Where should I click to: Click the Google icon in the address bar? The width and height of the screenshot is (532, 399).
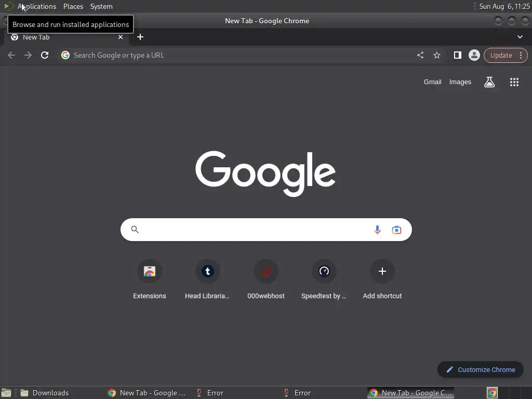coord(65,55)
